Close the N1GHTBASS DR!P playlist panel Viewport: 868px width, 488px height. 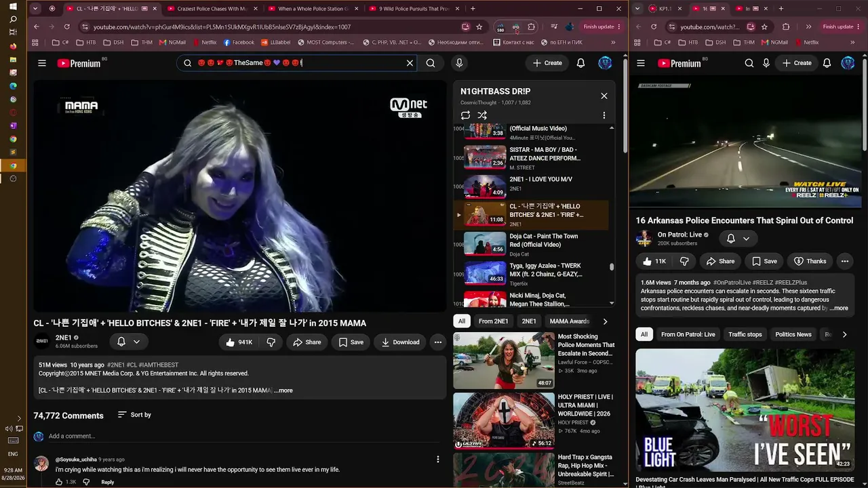tap(604, 96)
